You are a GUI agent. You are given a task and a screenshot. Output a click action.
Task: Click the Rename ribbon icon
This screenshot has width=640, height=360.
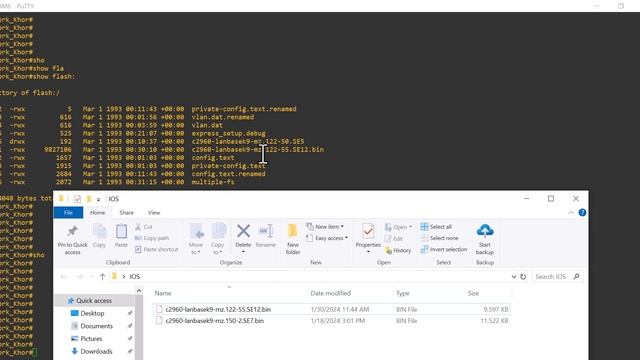pos(266,231)
